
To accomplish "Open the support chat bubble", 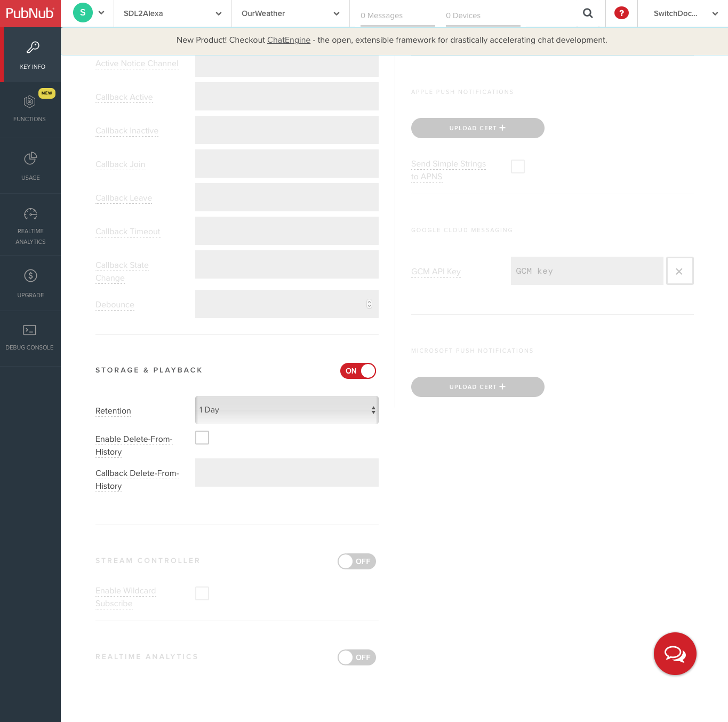I will pos(675,654).
